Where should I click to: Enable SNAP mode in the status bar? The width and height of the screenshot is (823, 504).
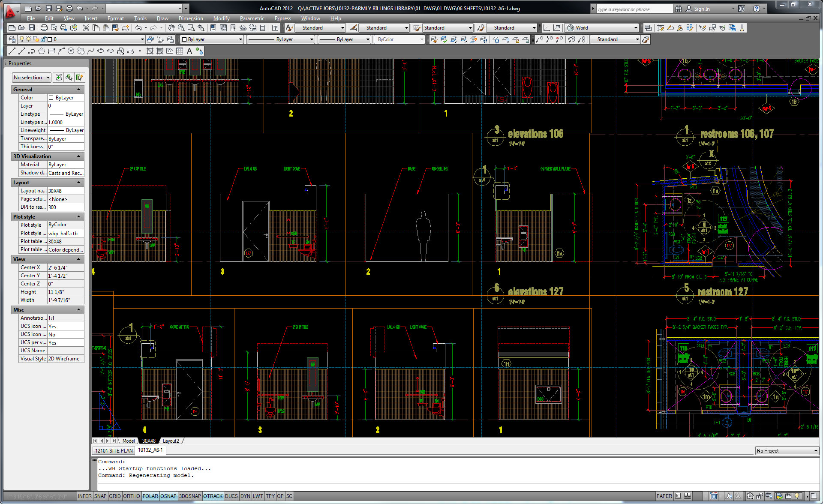pos(101,496)
